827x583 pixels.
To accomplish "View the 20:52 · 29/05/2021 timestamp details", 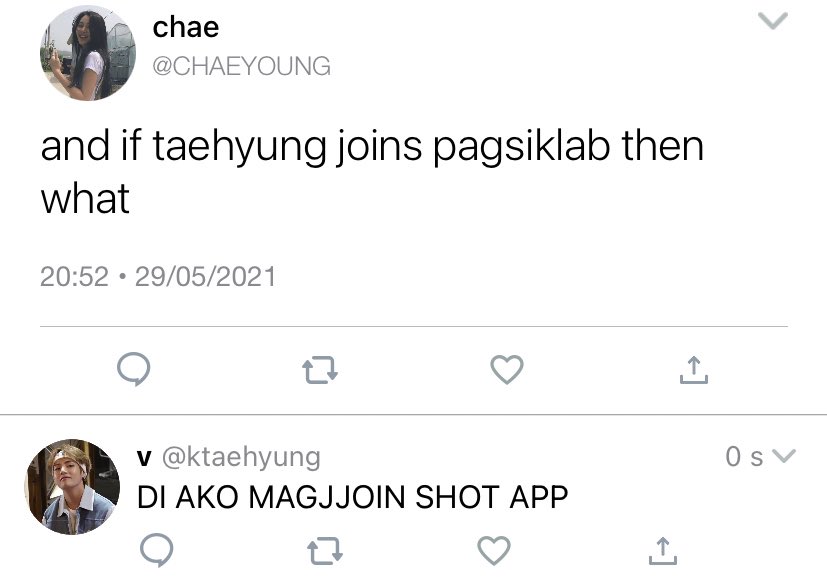I will [158, 276].
